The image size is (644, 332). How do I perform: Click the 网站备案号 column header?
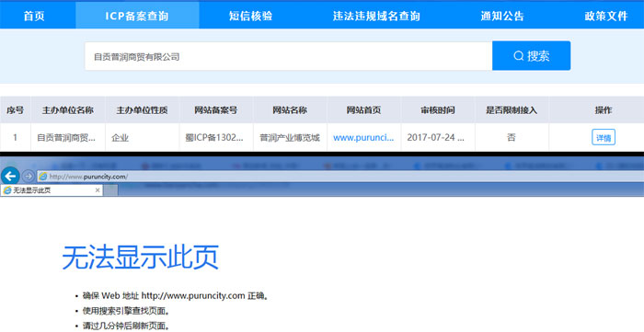coord(216,110)
